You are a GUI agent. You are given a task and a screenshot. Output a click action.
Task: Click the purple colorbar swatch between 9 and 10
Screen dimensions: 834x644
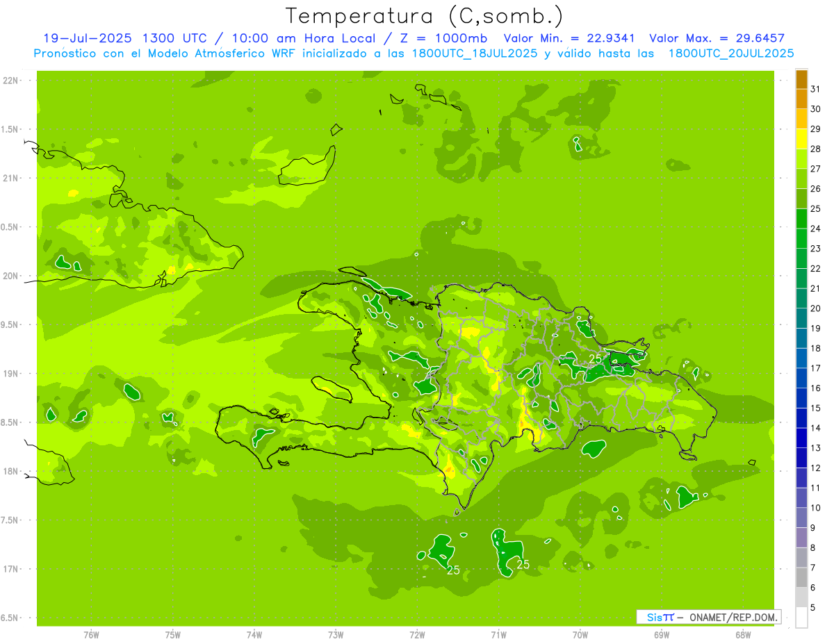pyautogui.click(x=801, y=518)
